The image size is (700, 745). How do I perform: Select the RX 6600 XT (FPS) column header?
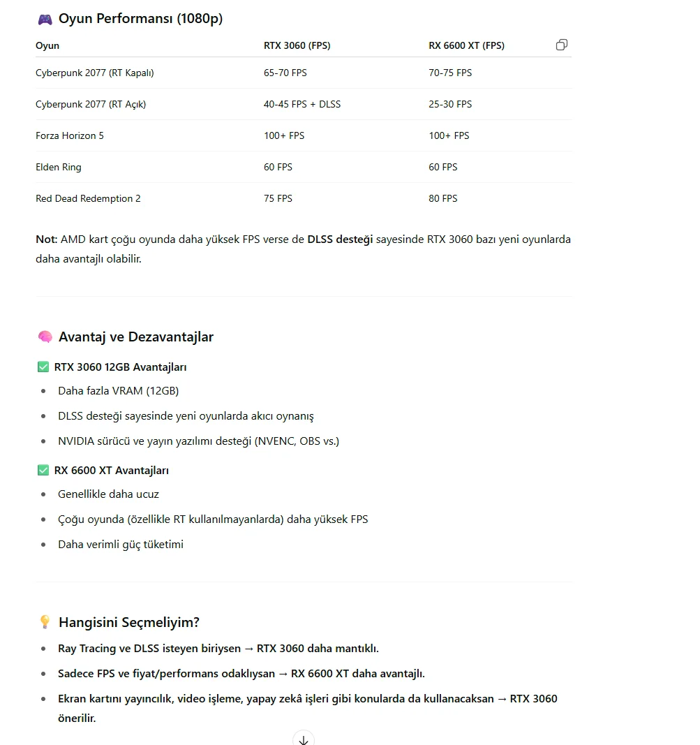pos(466,46)
